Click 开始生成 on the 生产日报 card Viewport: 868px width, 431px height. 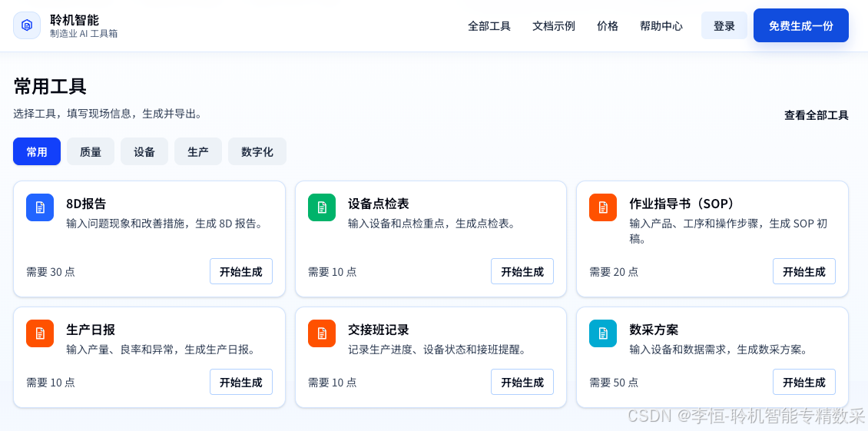click(x=240, y=383)
